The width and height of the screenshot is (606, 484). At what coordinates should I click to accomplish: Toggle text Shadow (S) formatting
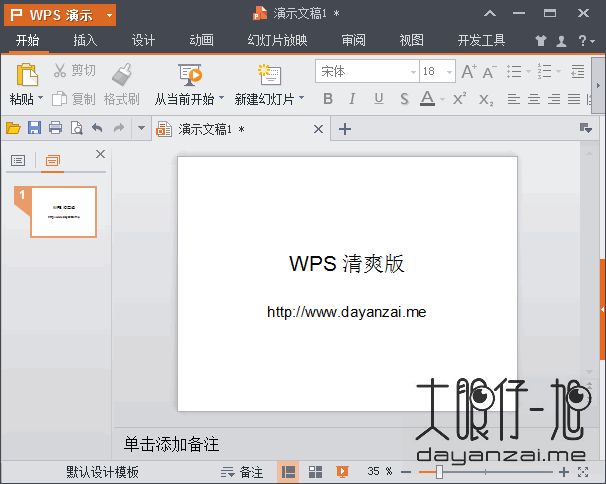404,99
